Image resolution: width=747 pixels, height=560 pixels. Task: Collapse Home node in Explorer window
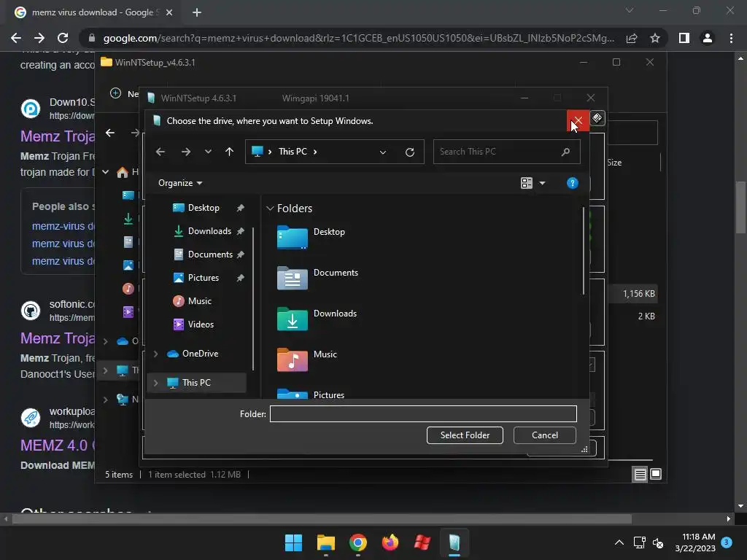(105, 172)
